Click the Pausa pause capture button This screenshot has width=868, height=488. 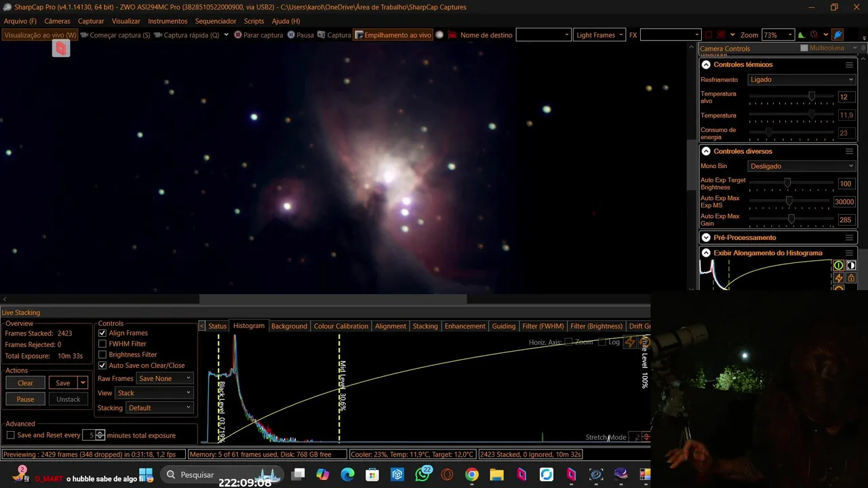pos(300,35)
